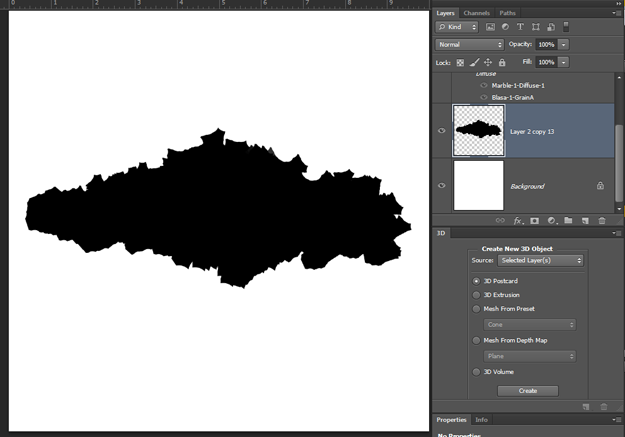This screenshot has height=437, width=625.
Task: Switch to the Info tab
Action: point(481,420)
